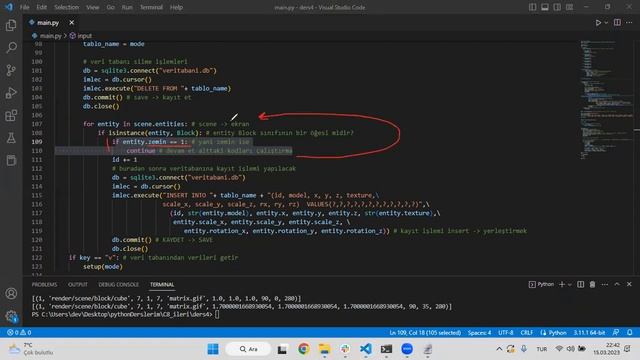Open Google Chrome from taskbar

[303, 349]
